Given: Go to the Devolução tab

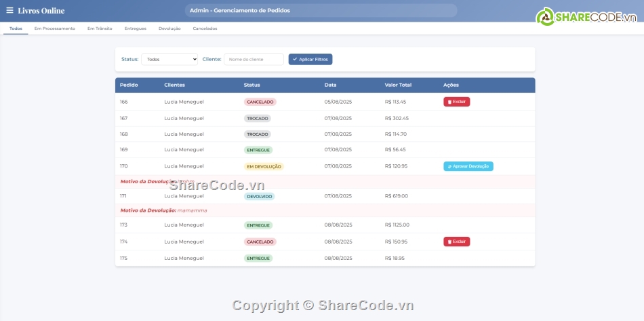Looking at the screenshot, I should [169, 29].
